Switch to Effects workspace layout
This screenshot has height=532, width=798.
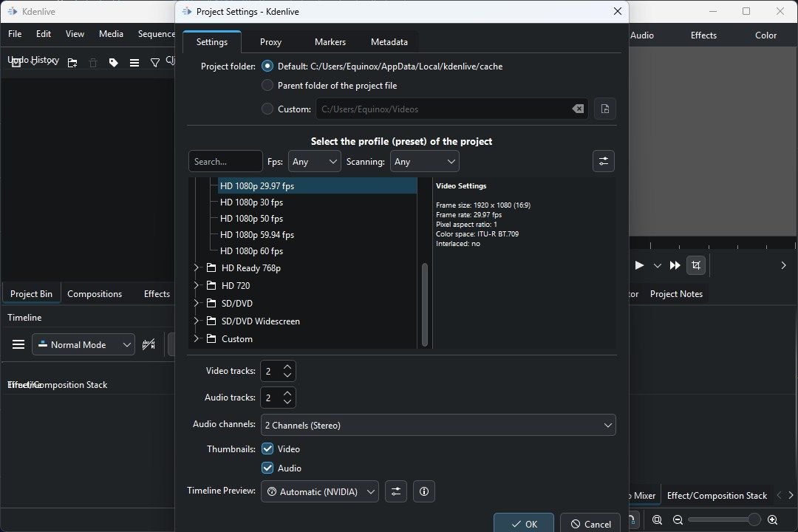pyautogui.click(x=703, y=35)
